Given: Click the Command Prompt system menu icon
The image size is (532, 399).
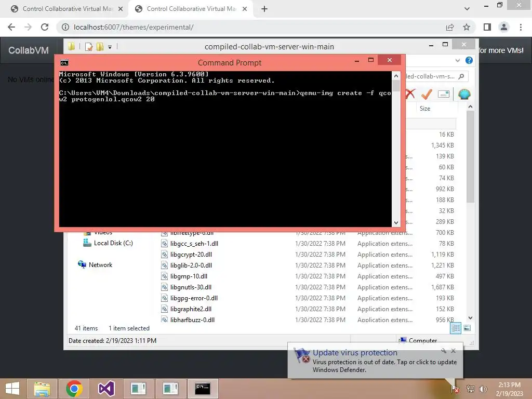Looking at the screenshot, I should coord(64,63).
